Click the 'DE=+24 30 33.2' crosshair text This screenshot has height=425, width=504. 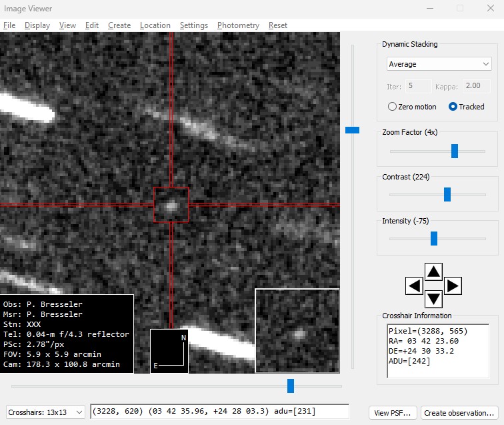[421, 351]
